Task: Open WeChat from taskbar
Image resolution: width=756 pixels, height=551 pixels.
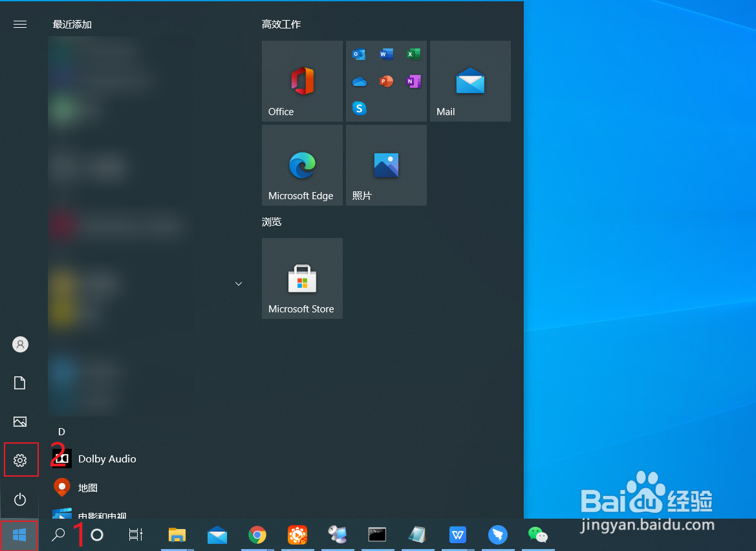Action: point(538,535)
